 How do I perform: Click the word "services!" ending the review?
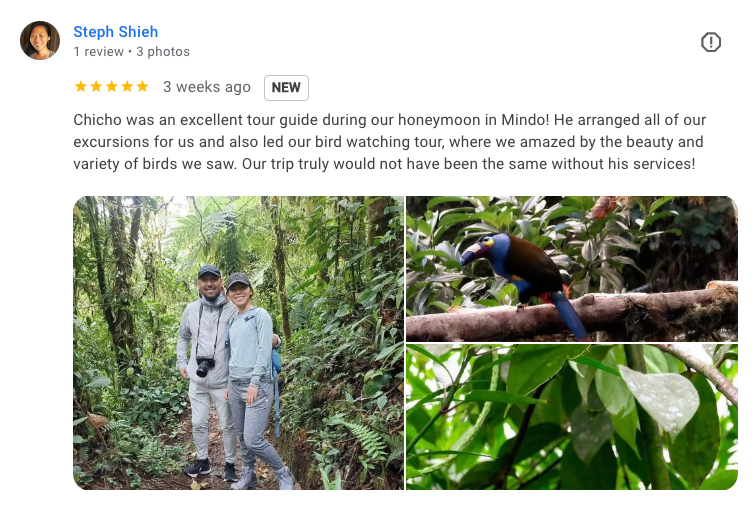click(x=661, y=163)
